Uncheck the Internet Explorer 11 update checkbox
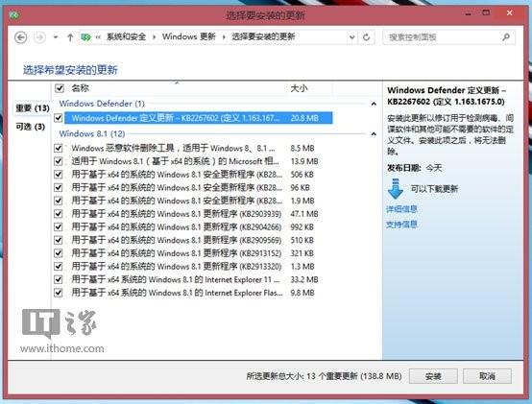The width and height of the screenshot is (532, 404). [x=59, y=279]
